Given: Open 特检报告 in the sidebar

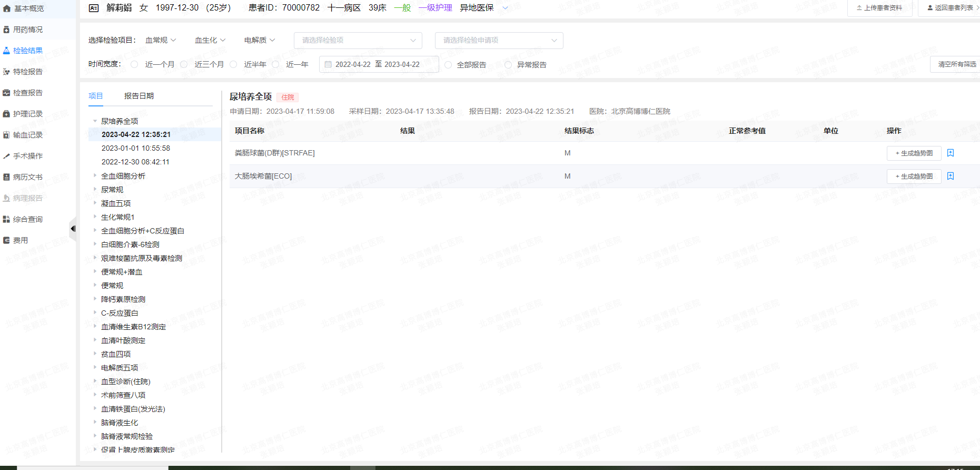Looking at the screenshot, I should pos(23,72).
